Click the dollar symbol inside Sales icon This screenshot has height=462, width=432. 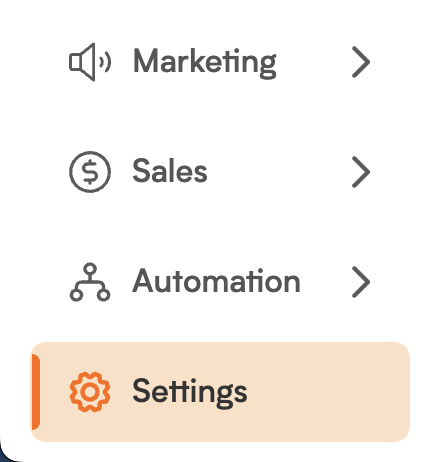90,172
